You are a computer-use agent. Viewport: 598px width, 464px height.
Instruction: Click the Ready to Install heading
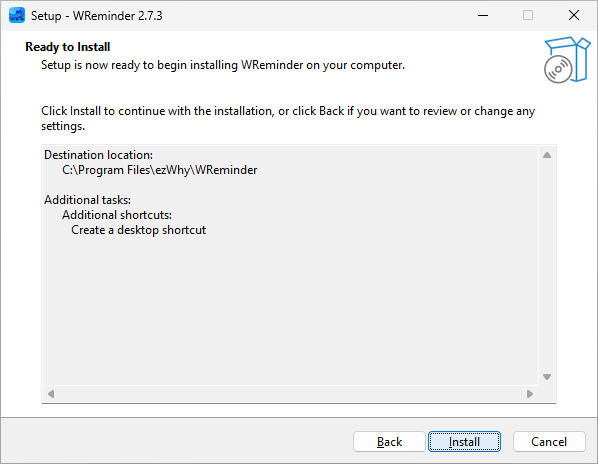click(x=68, y=47)
